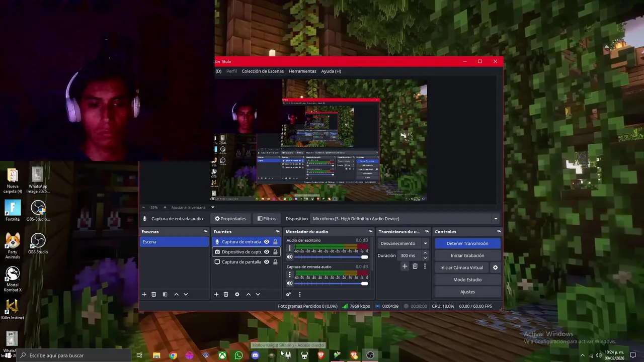Open Propiedades of the selected source
644x362 pixels.
pyautogui.click(x=230, y=219)
